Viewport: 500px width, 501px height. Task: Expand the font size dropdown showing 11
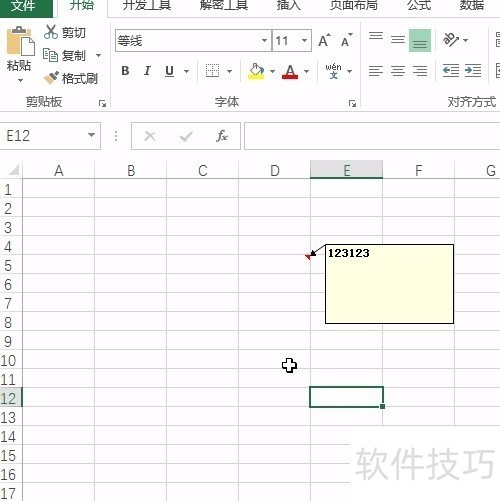(x=304, y=41)
